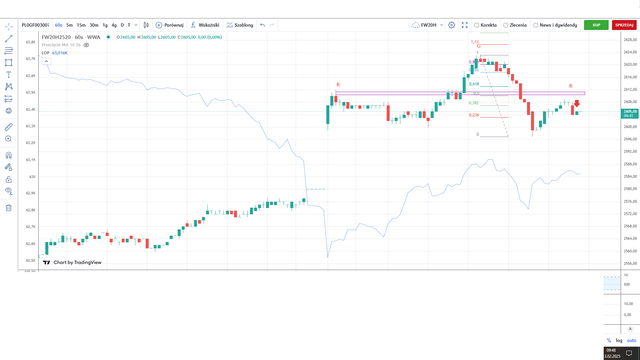Enable the Korekta checkbox
Screen dimensions: 640x360
[x=476, y=25]
